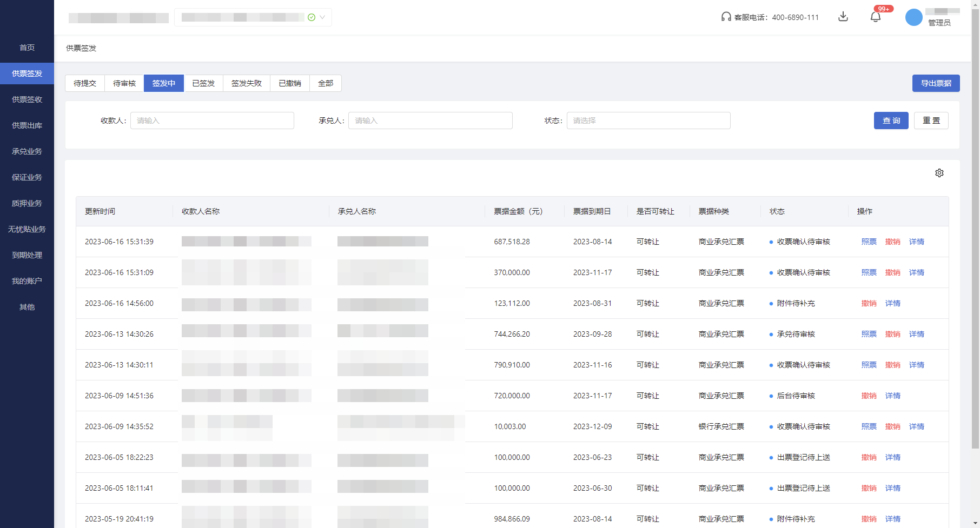The height and width of the screenshot is (528, 980).
Task: Open 详情 for the 744,266.20 row
Action: (917, 334)
